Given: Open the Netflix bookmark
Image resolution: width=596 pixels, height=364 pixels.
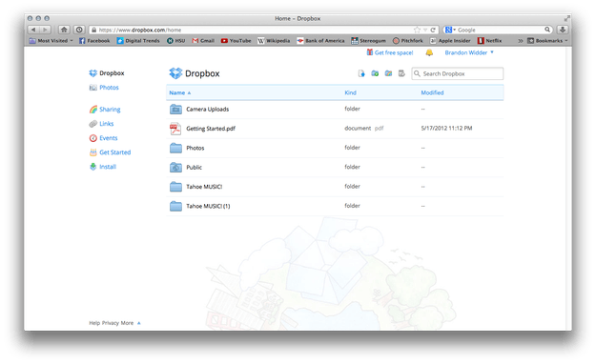Looking at the screenshot, I should tap(489, 41).
